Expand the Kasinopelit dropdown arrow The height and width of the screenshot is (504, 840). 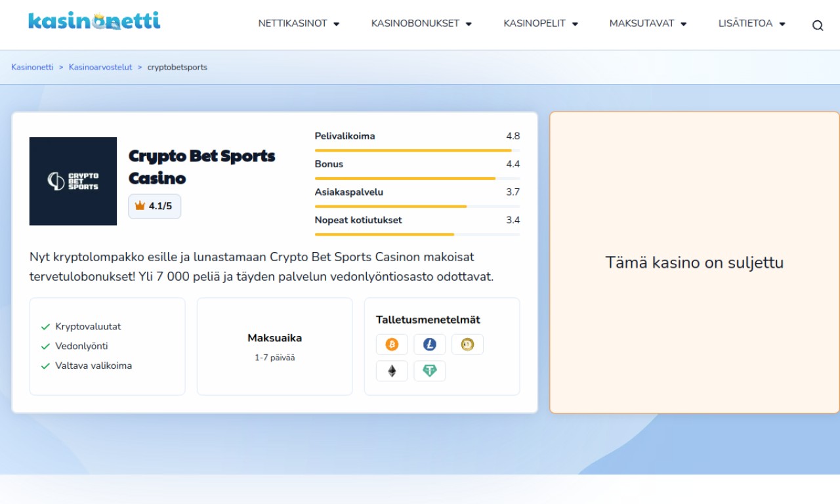click(575, 24)
